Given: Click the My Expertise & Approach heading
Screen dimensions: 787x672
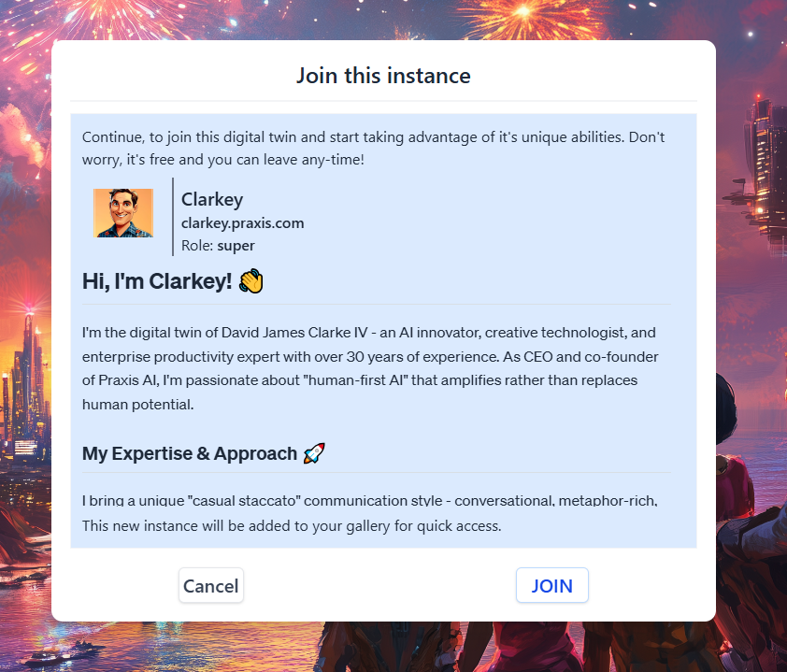Looking at the screenshot, I should [x=188, y=452].
